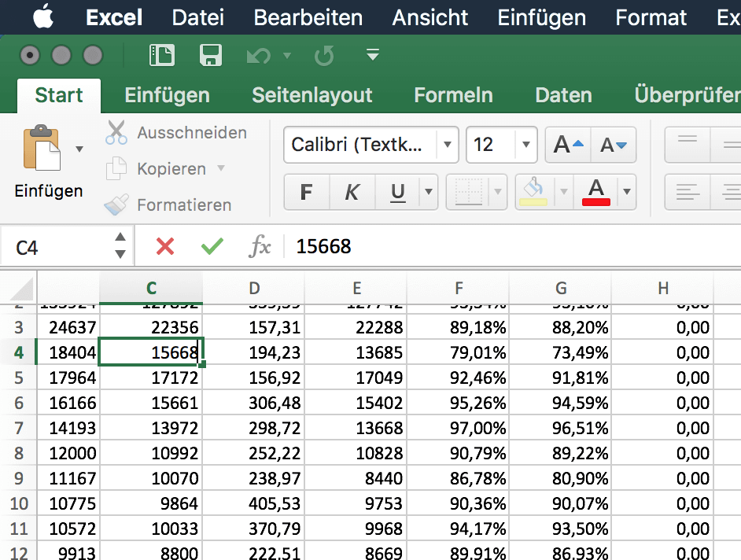Open the Bearbeiten menu
This screenshot has height=560, width=741.
point(308,17)
